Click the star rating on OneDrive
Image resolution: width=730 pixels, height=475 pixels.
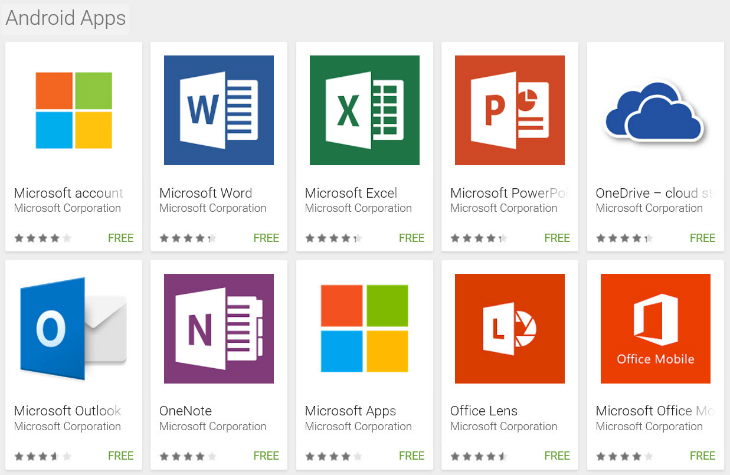point(624,238)
